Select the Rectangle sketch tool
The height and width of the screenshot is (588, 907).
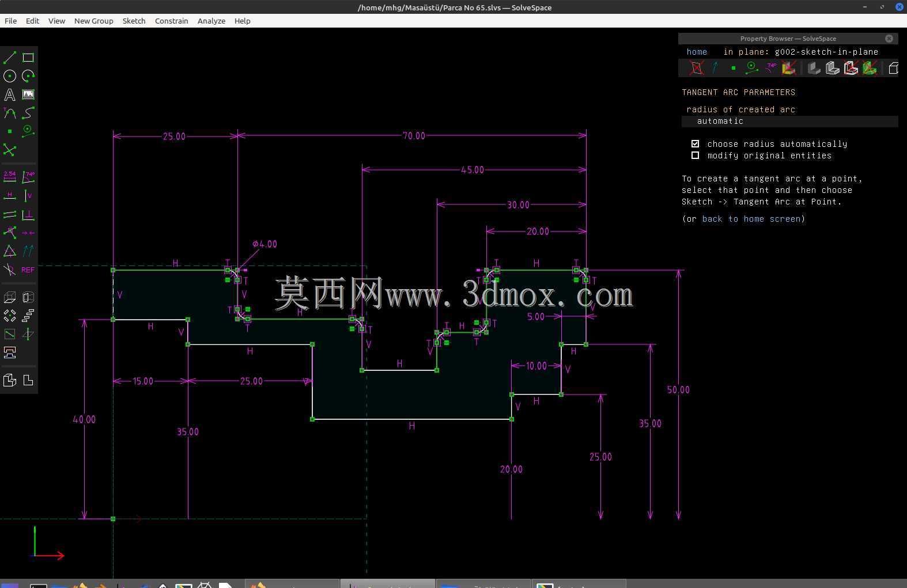coord(28,58)
